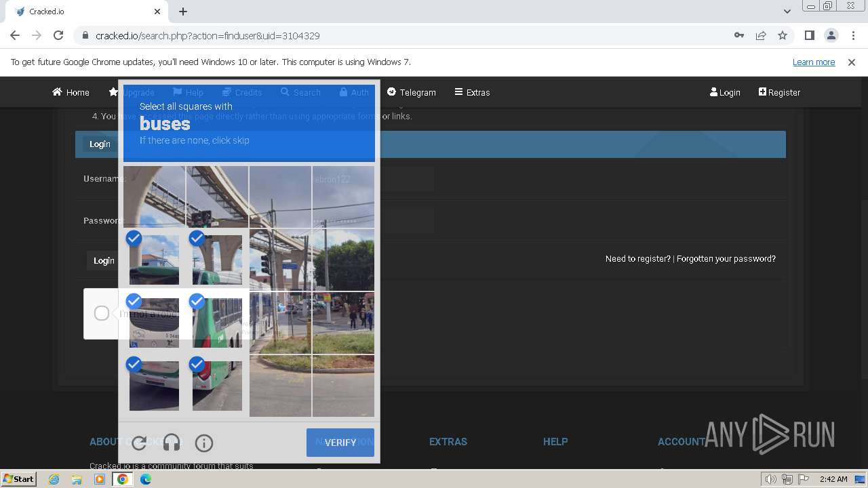Open the Extras menu

click(x=472, y=92)
